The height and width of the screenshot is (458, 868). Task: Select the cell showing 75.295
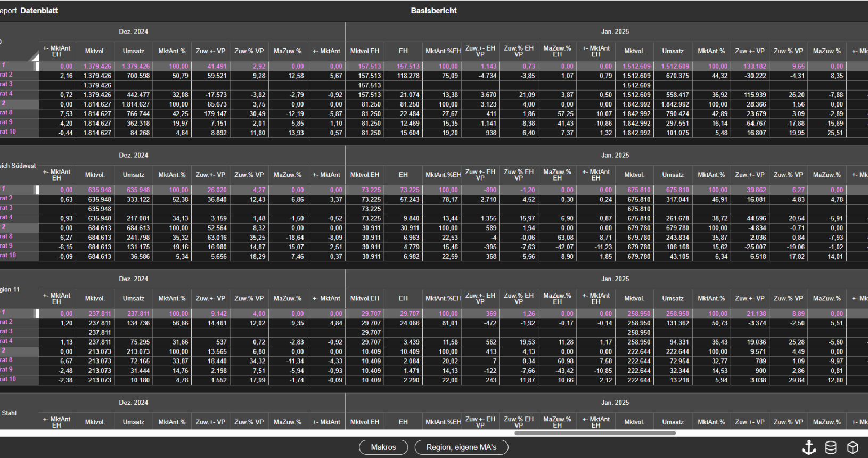click(x=134, y=342)
